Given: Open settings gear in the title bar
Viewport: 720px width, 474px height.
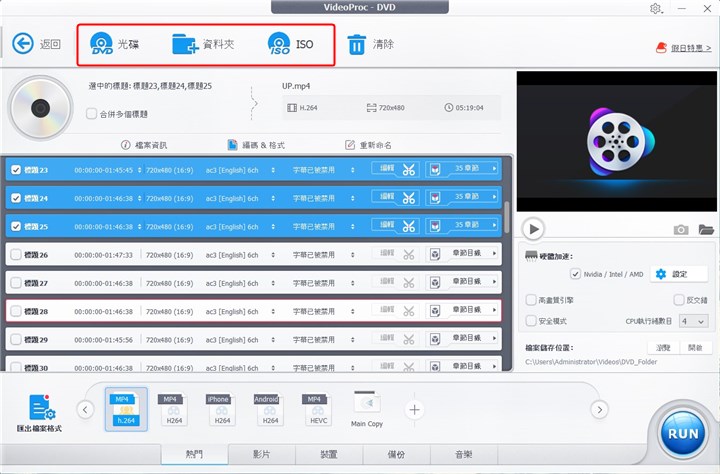Looking at the screenshot, I should click(x=655, y=8).
